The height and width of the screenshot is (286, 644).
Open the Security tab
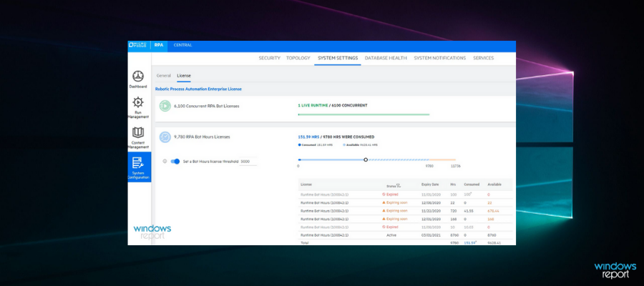point(269,58)
